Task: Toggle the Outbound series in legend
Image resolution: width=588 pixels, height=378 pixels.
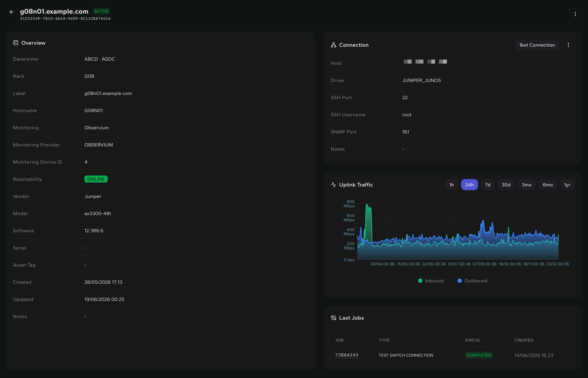Action: (x=472, y=281)
